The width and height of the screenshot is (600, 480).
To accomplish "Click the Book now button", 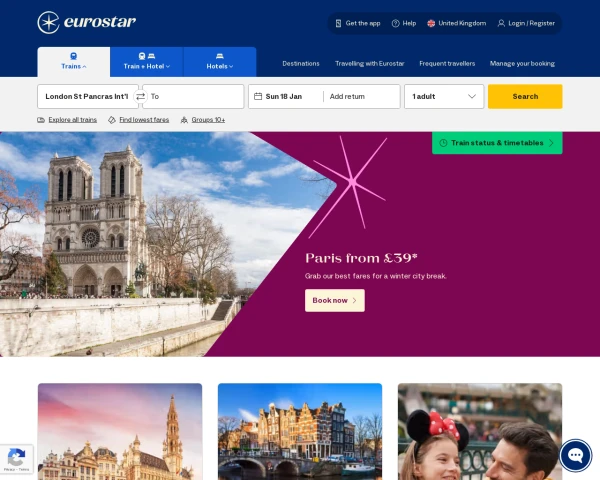I will pos(334,300).
